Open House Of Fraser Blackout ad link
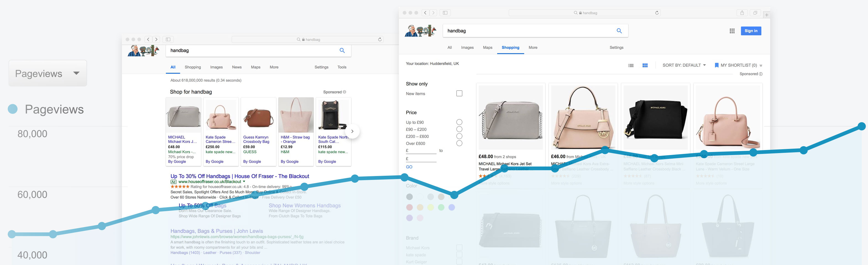This screenshot has width=868, height=265. pyautogui.click(x=240, y=176)
